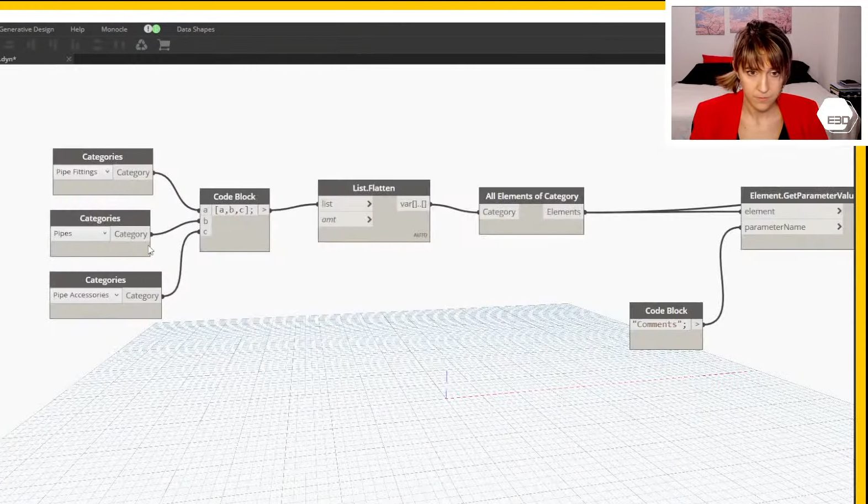868x504 pixels.
Task: Open the Monocle menu
Action: [114, 29]
